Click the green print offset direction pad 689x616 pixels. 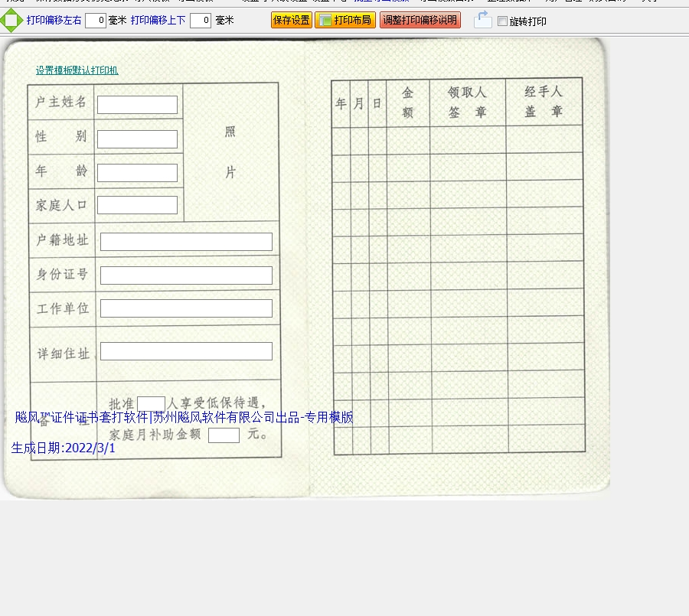click(11, 21)
